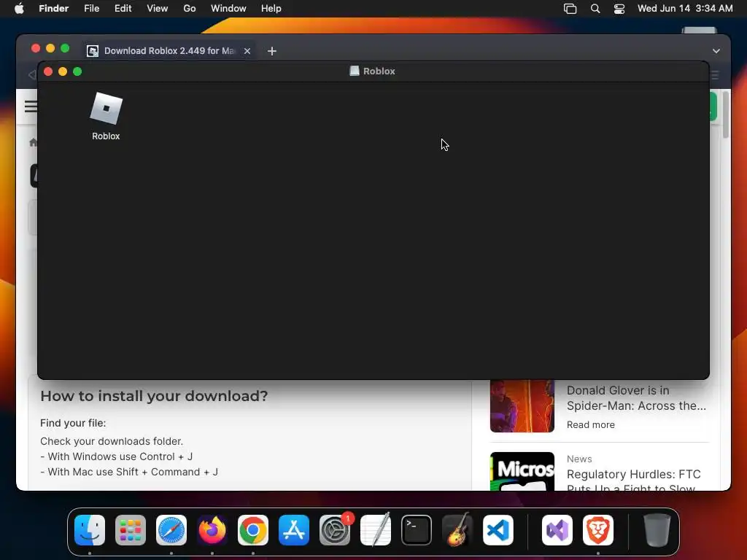Launch Safari from the Dock
The height and width of the screenshot is (560, 747).
coord(171,530)
